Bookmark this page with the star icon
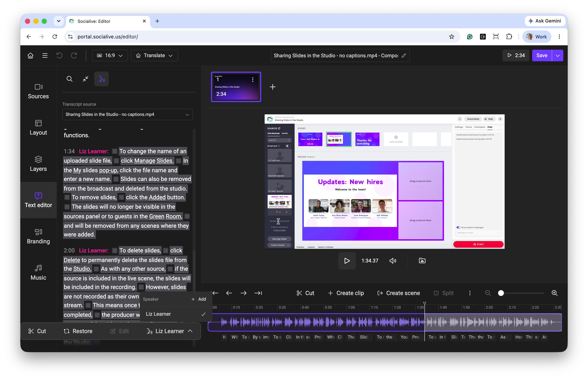Image resolution: width=588 pixels, height=379 pixels. [x=452, y=37]
